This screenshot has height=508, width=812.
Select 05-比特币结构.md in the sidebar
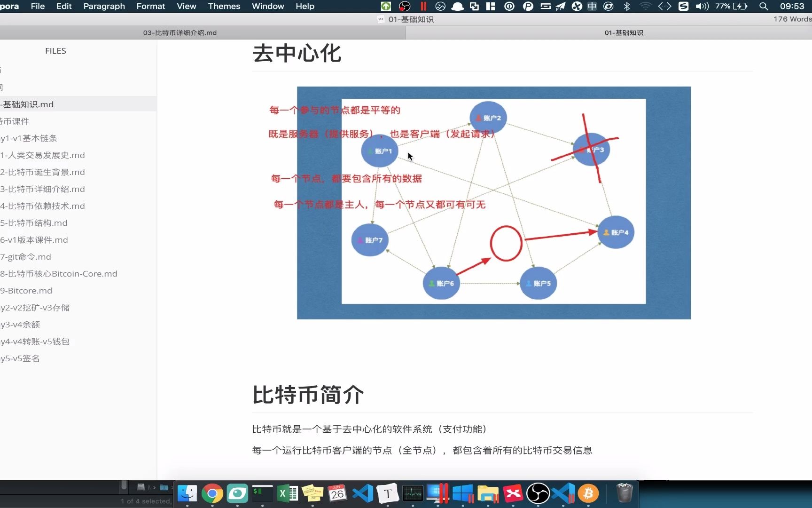point(34,222)
